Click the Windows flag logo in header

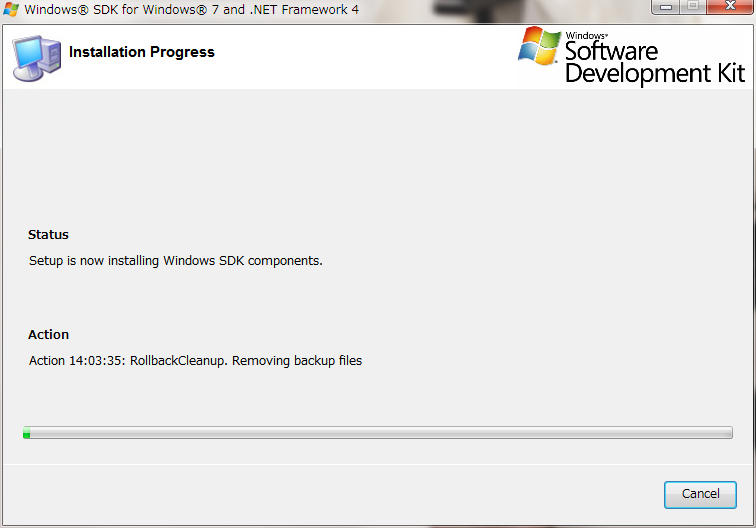point(540,46)
